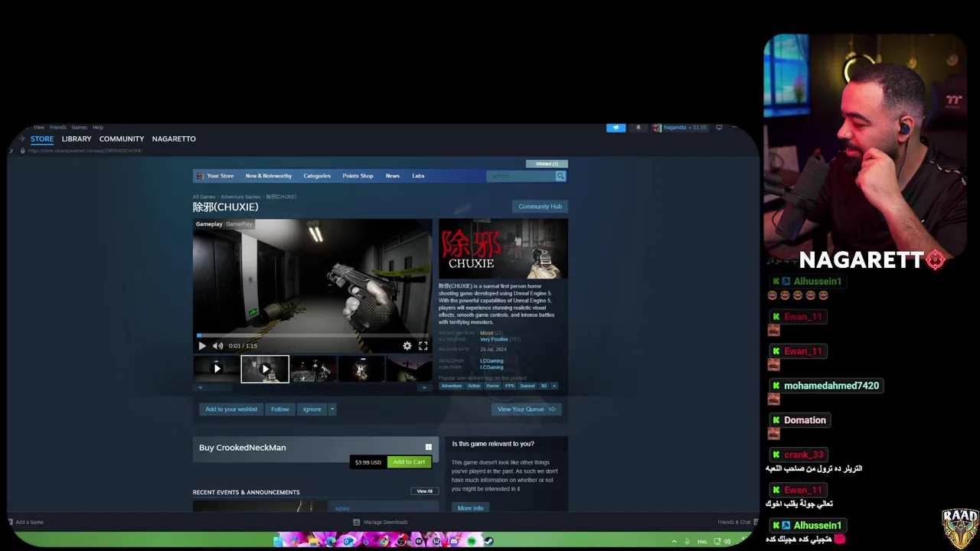Open Categories menu
This screenshot has height=551, width=980.
(317, 176)
